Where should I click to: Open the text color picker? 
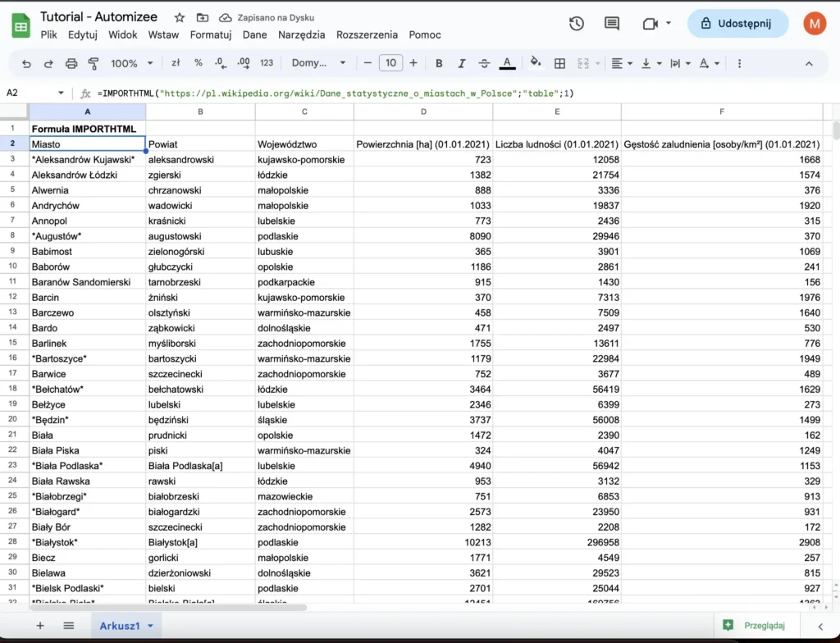pos(507,64)
